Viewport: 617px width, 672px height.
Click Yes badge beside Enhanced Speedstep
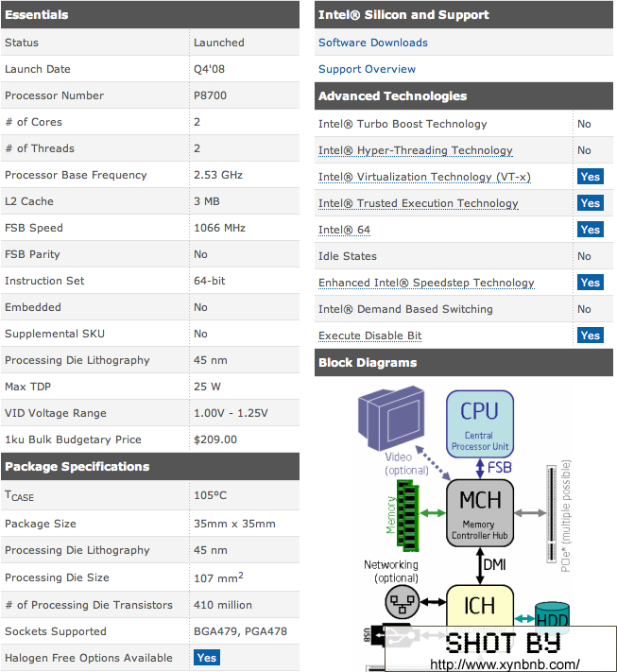[x=590, y=283]
